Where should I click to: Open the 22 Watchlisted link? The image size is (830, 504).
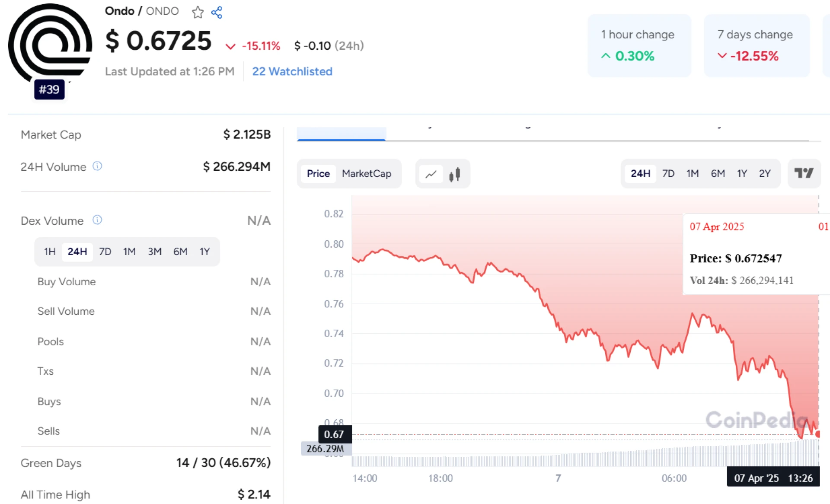[292, 71]
